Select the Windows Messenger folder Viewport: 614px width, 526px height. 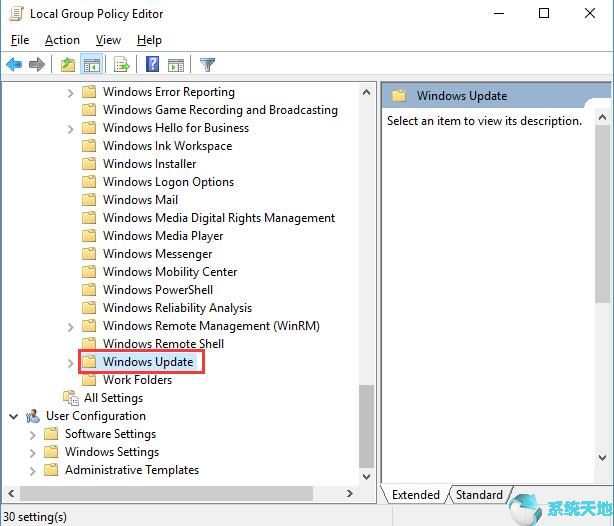pos(157,254)
